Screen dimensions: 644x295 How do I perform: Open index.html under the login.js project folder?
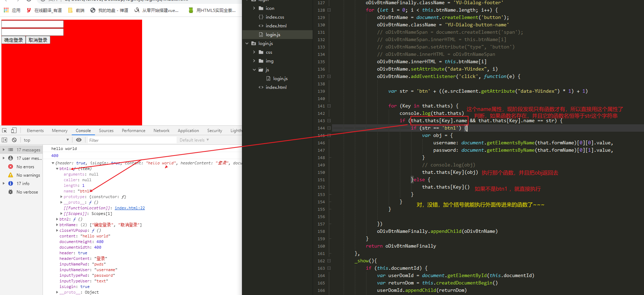[x=276, y=87]
